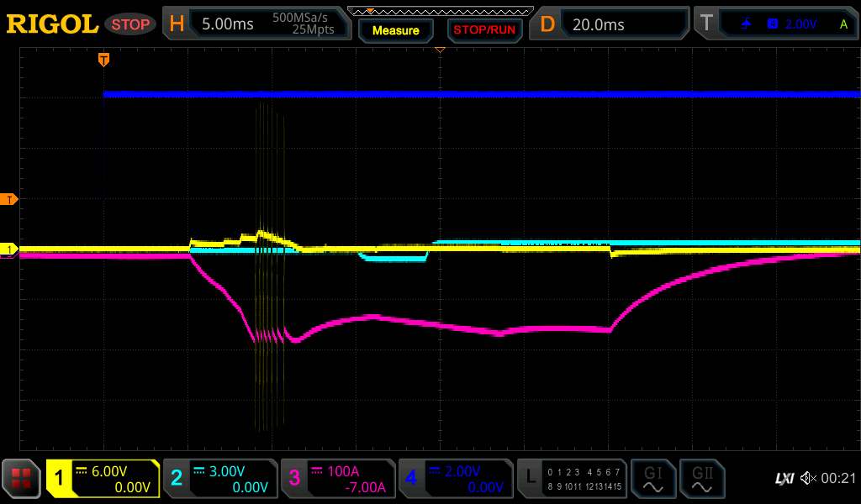Click the red STOP status indicator
861x504 pixels.
click(x=130, y=24)
